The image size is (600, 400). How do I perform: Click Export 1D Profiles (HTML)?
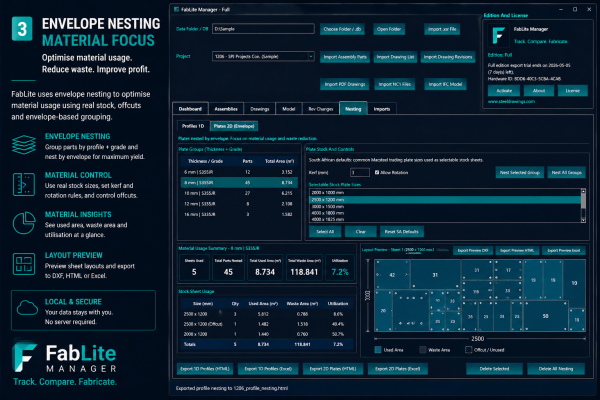[x=205, y=369]
